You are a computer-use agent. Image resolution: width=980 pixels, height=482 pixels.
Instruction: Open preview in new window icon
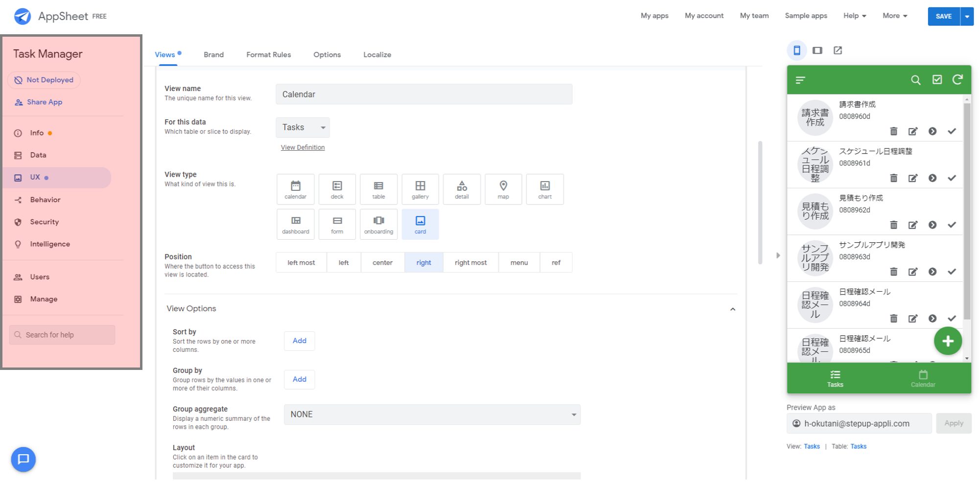pos(838,50)
